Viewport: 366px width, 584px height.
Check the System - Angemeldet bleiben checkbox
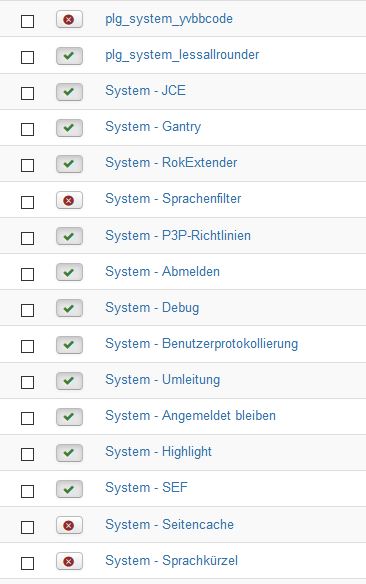[x=28, y=418]
